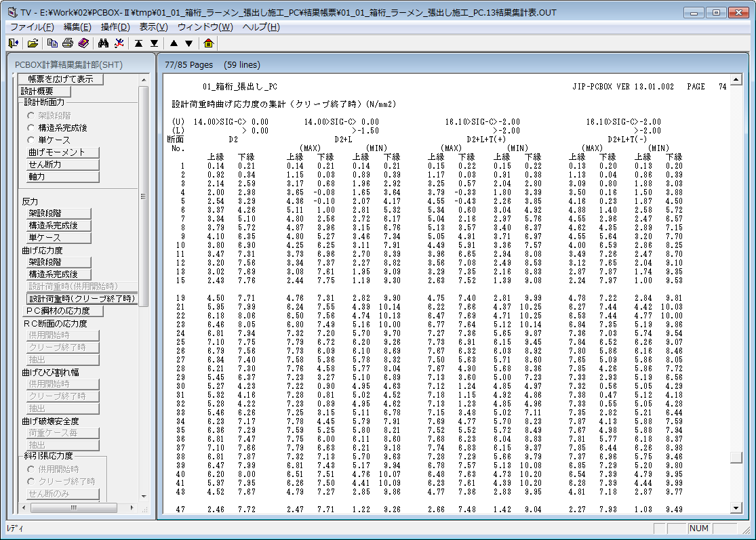Click the left panel scrollbar up arrow
Viewport: 756px width, 540px height.
tap(144, 79)
